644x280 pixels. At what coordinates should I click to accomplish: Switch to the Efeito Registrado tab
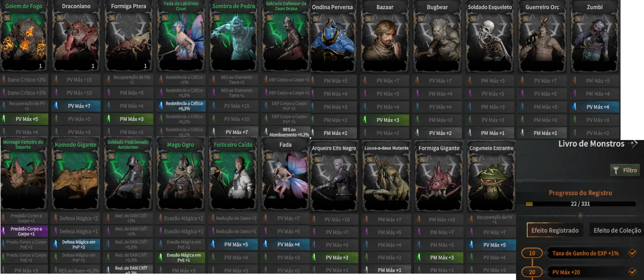tap(555, 230)
